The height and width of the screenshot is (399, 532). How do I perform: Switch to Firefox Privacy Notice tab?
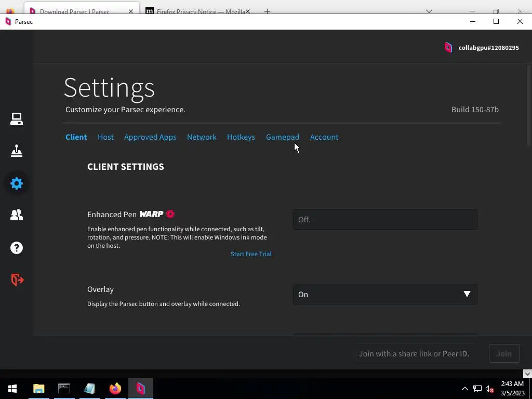(200, 11)
